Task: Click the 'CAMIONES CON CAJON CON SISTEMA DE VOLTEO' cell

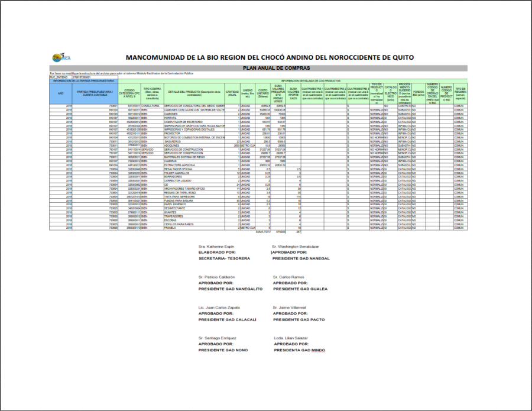Action: [194, 111]
